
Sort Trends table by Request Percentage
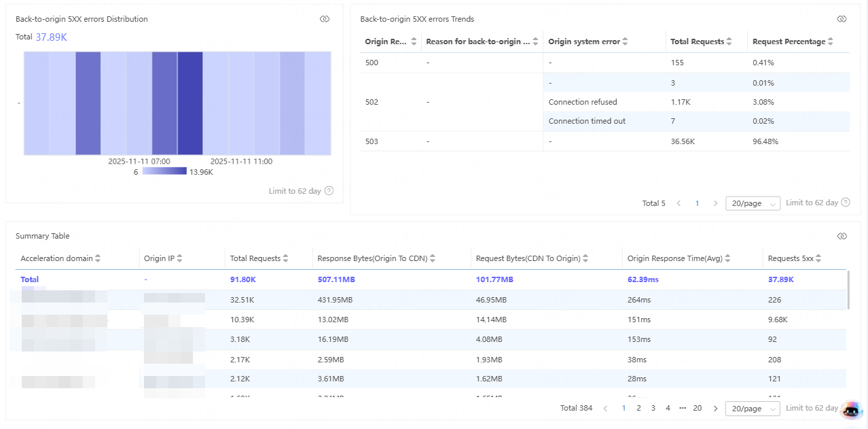coord(830,41)
